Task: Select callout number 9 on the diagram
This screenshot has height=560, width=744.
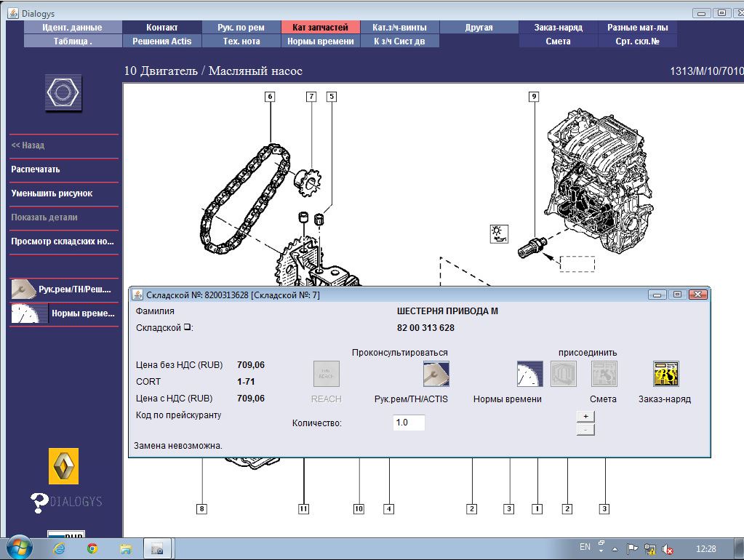Action: (535, 97)
